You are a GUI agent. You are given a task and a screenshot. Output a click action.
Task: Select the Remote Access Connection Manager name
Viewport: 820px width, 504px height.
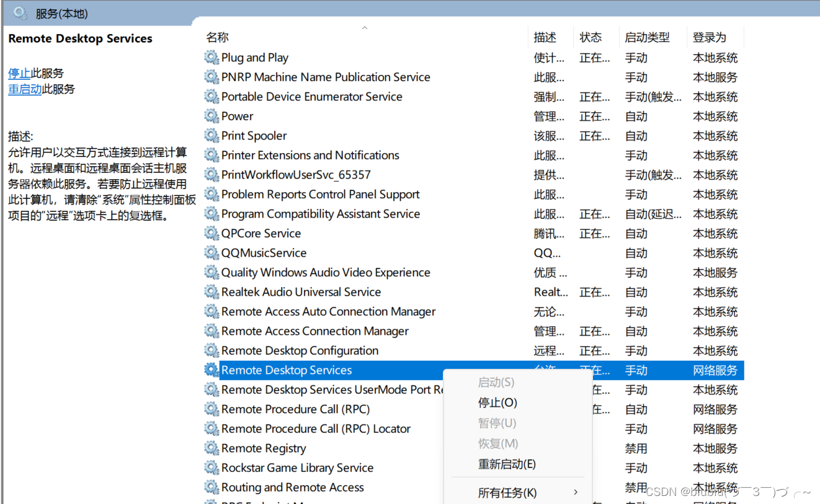click(315, 331)
